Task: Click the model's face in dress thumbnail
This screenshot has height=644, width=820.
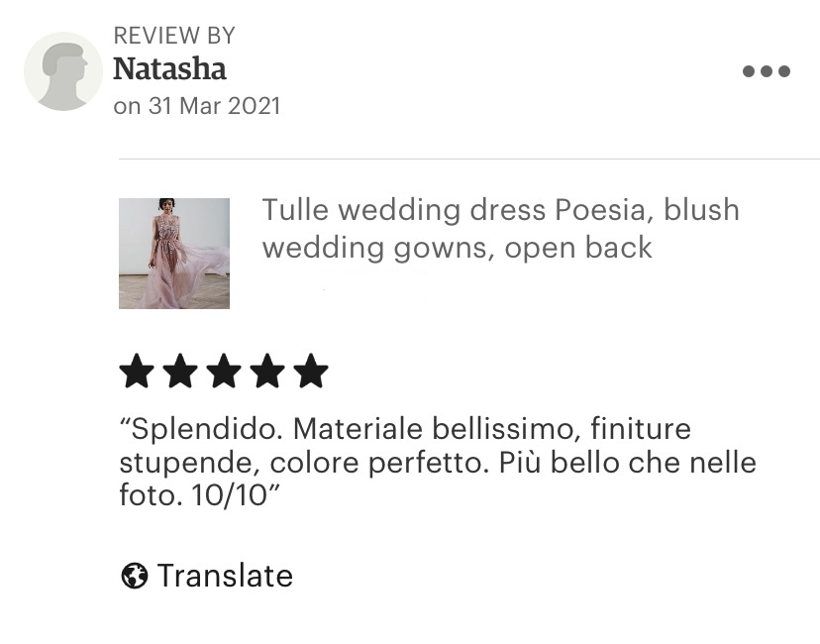Action: [166, 207]
